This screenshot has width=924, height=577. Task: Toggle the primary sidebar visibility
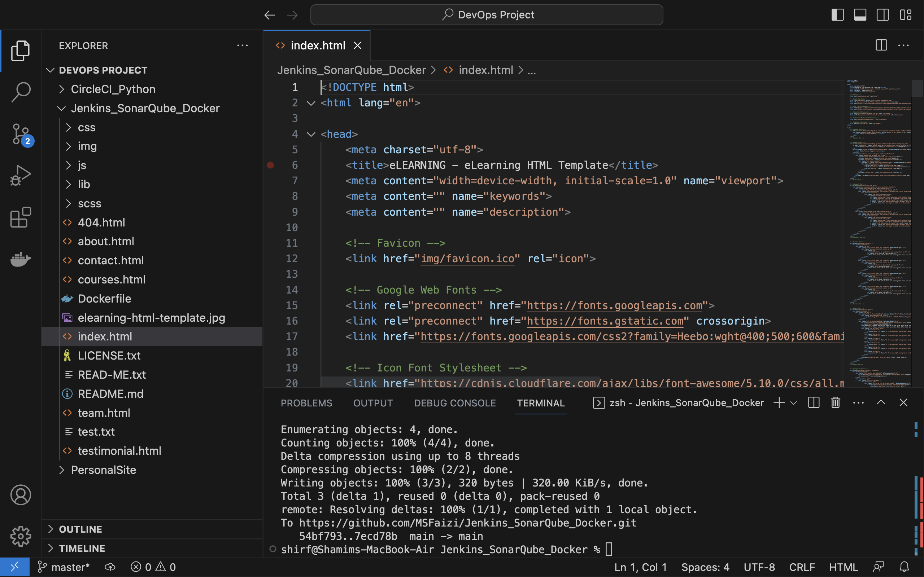[837, 14]
